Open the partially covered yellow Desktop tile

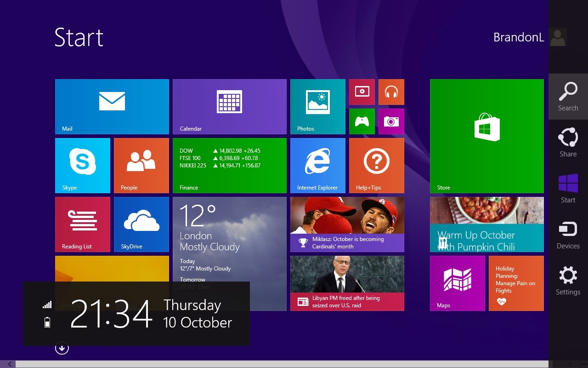click(112, 269)
